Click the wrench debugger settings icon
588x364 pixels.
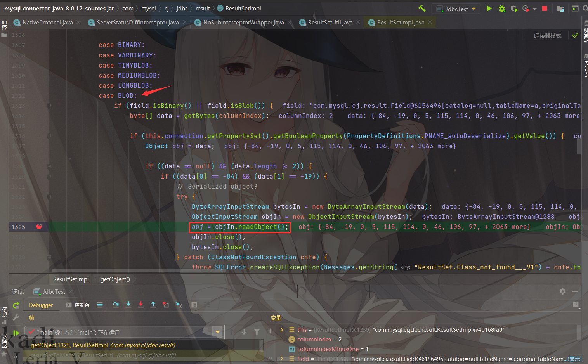pos(16,317)
